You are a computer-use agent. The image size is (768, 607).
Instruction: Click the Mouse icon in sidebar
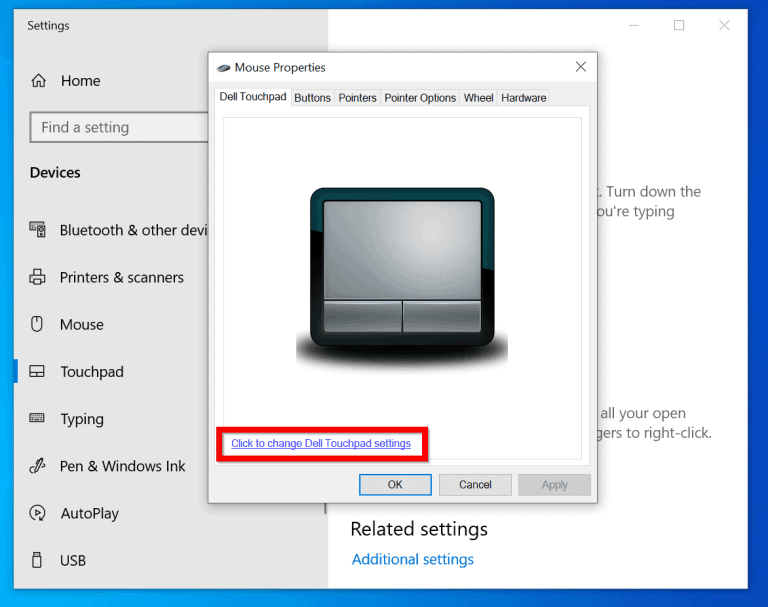point(37,324)
